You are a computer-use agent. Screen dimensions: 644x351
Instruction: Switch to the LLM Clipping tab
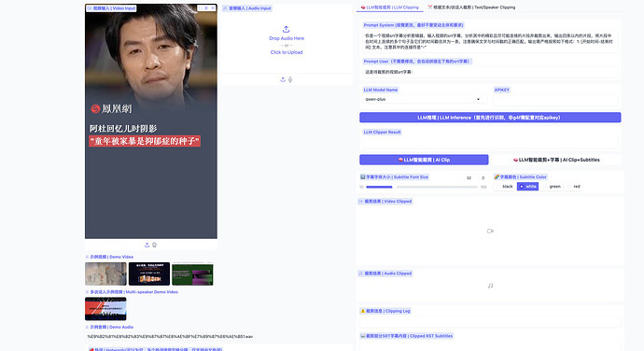pyautogui.click(x=390, y=7)
